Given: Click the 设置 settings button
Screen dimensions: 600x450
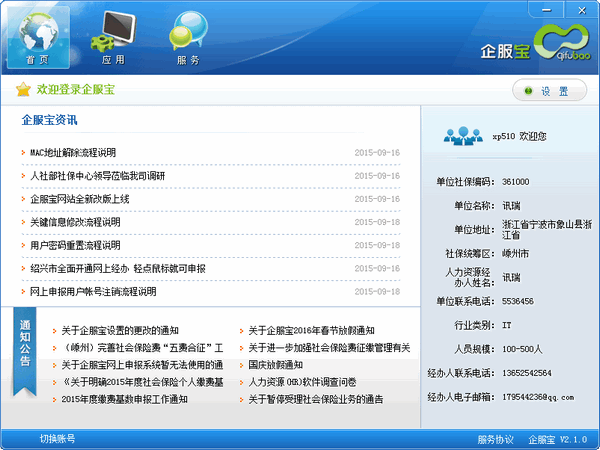Looking at the screenshot, I should pyautogui.click(x=549, y=91).
